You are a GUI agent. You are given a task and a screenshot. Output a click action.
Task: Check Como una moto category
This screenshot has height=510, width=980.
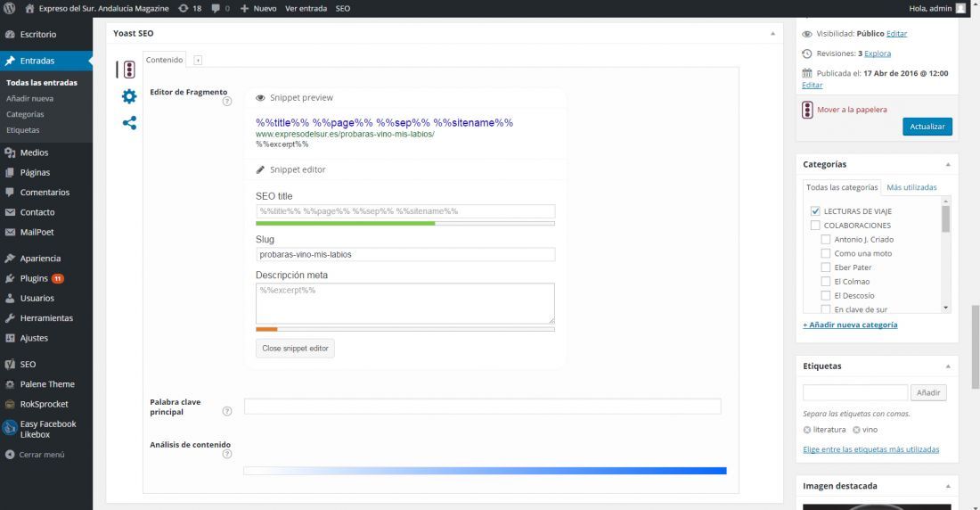click(x=826, y=253)
